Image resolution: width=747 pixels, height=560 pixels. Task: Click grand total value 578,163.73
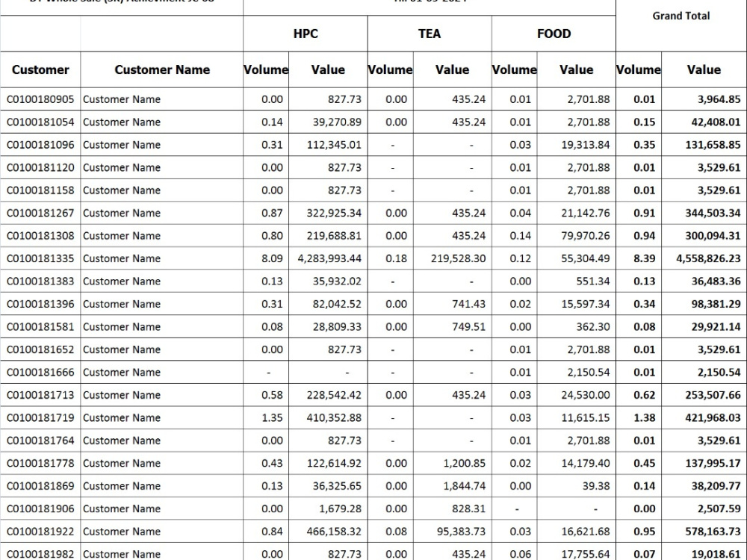(713, 532)
